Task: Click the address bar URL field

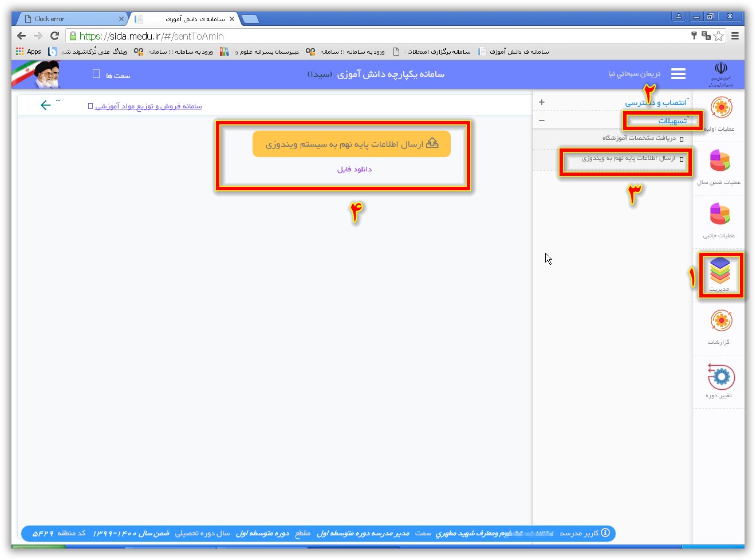Action: pyautogui.click(x=372, y=36)
